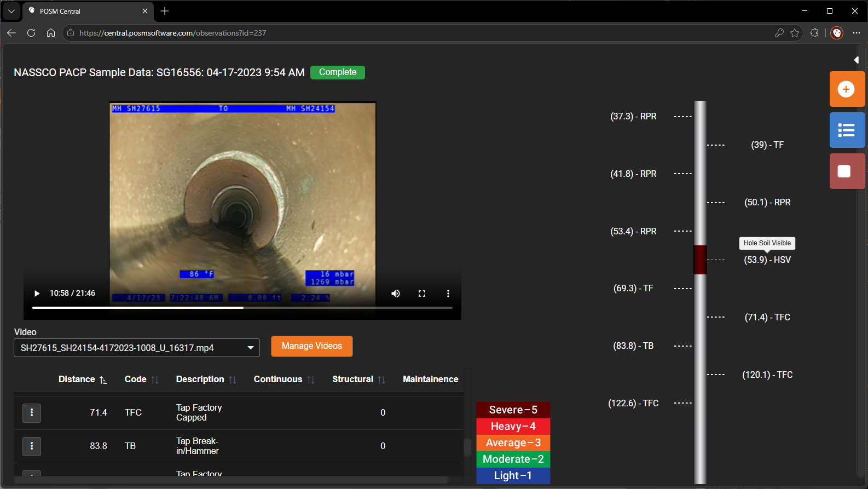Play the inspection video

coord(37,294)
